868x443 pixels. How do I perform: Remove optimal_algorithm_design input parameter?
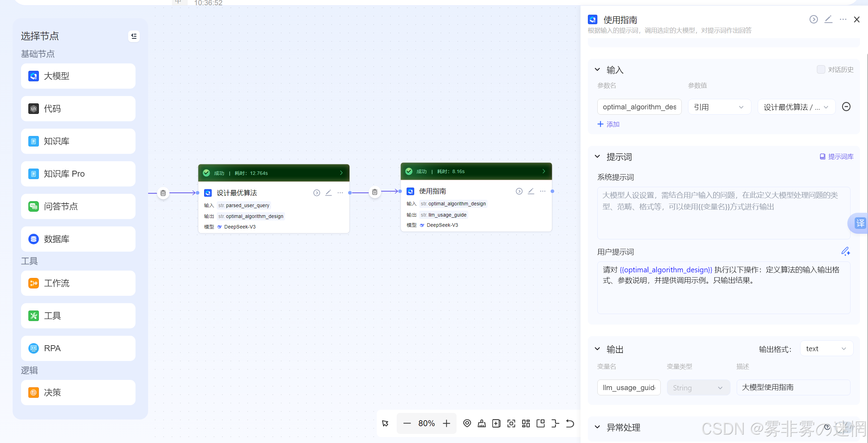point(846,107)
